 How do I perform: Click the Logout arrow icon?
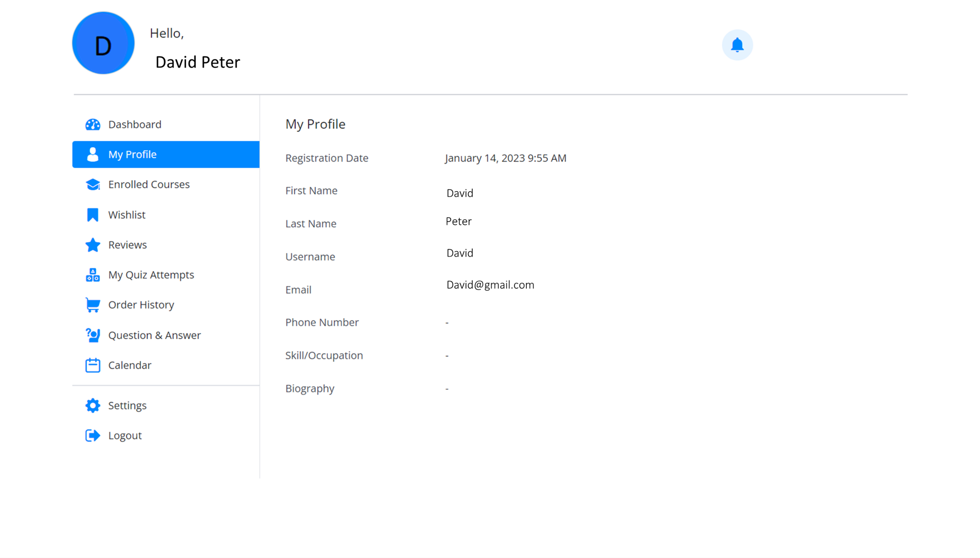tap(93, 435)
